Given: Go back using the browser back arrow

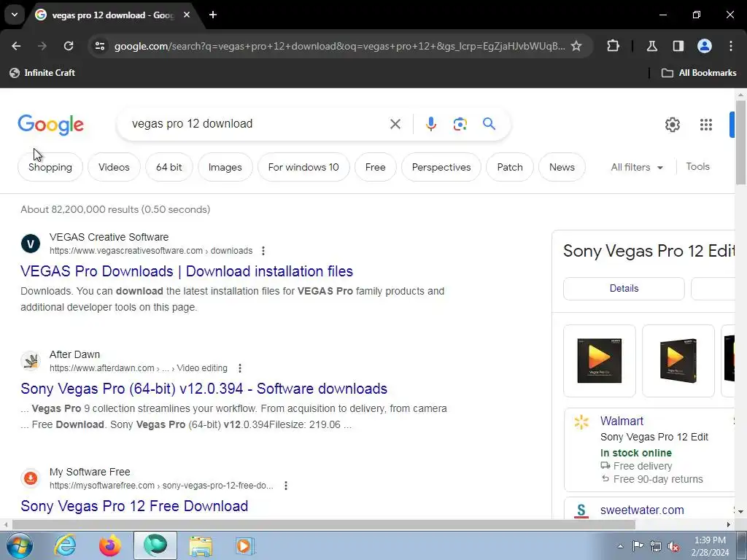Looking at the screenshot, I should point(16,46).
